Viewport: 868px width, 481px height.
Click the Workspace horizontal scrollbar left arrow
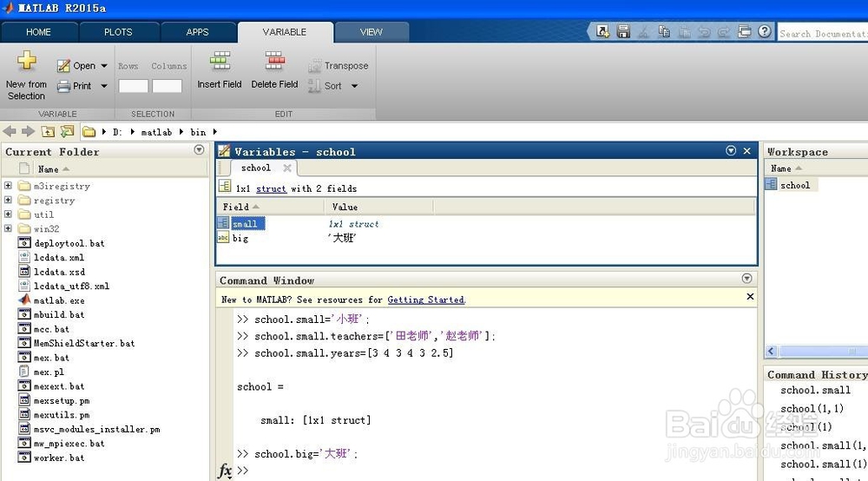pos(771,351)
